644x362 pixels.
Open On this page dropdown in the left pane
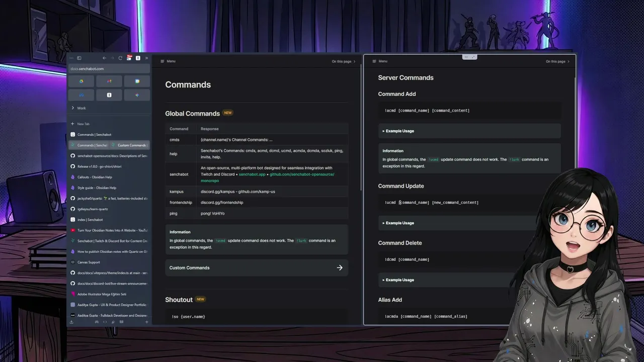click(344, 61)
